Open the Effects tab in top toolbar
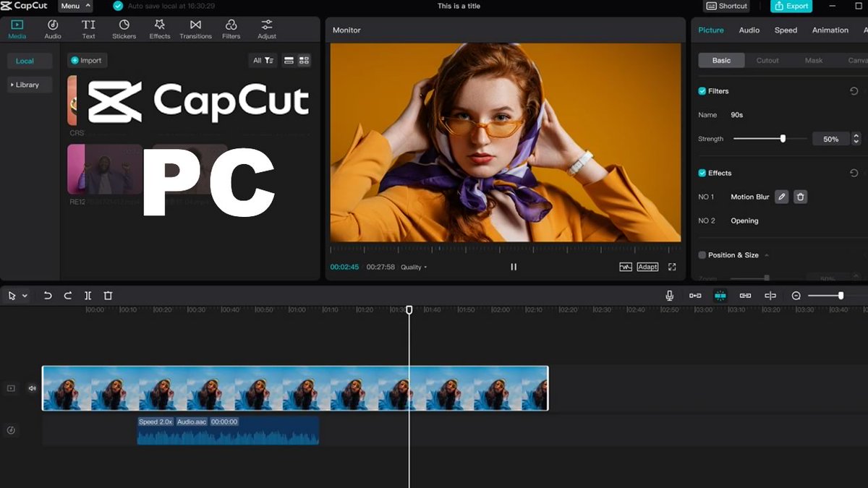This screenshot has width=868, height=488. tap(160, 29)
